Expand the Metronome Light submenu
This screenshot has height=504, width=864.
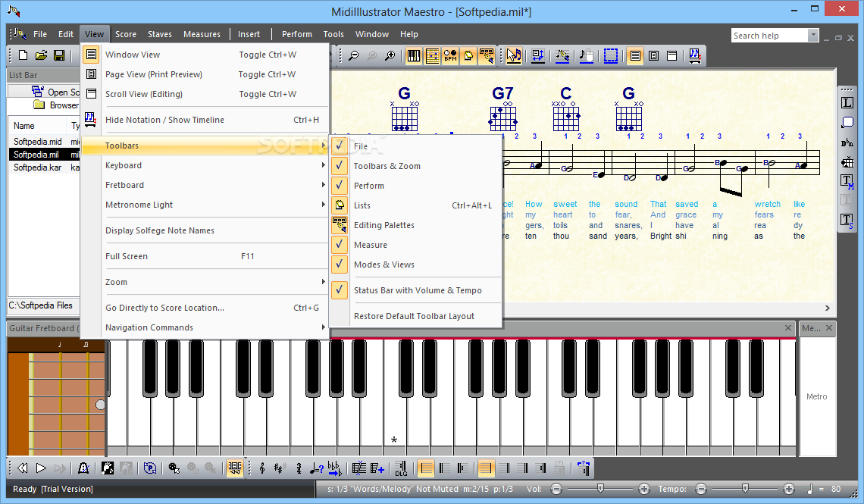[205, 205]
